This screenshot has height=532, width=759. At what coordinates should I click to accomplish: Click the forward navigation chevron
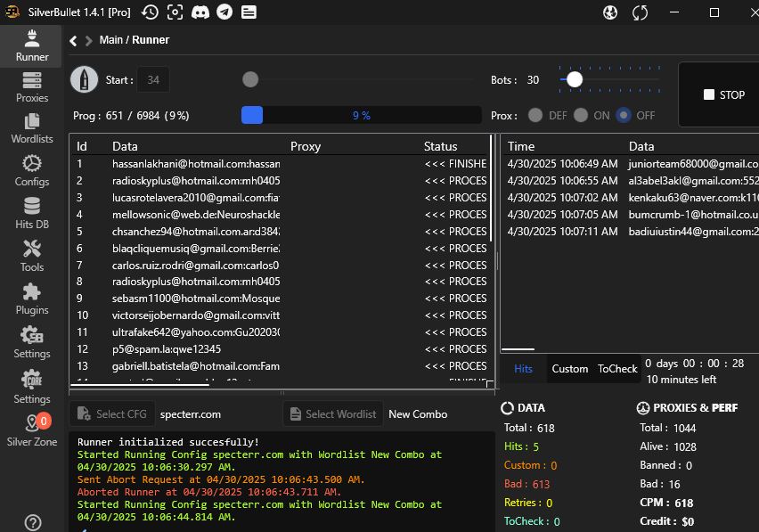pos(88,40)
